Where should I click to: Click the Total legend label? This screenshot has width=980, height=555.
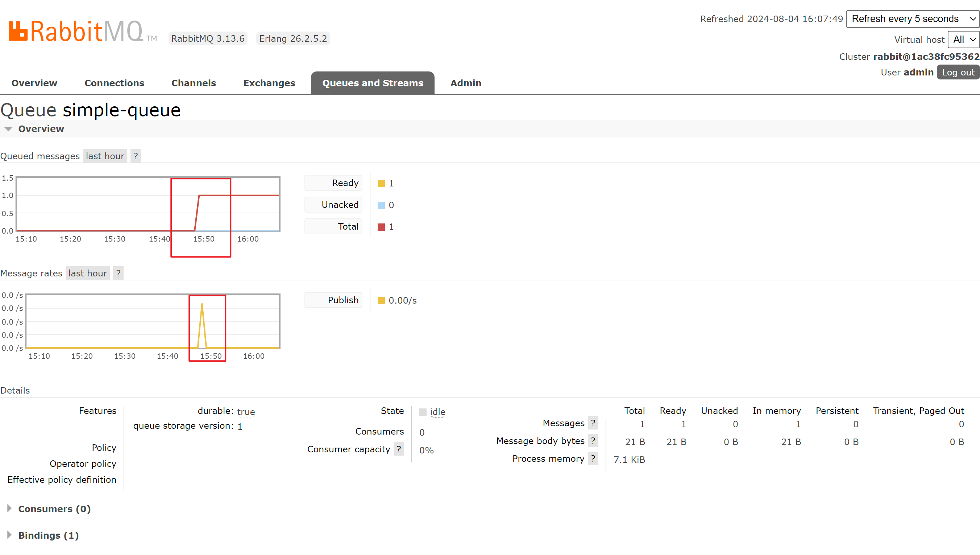[x=333, y=226]
